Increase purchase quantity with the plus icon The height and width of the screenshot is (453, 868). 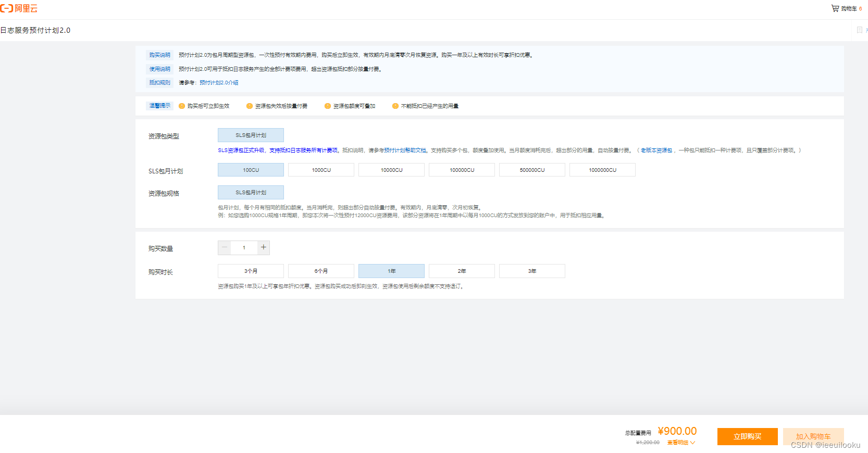click(x=264, y=247)
